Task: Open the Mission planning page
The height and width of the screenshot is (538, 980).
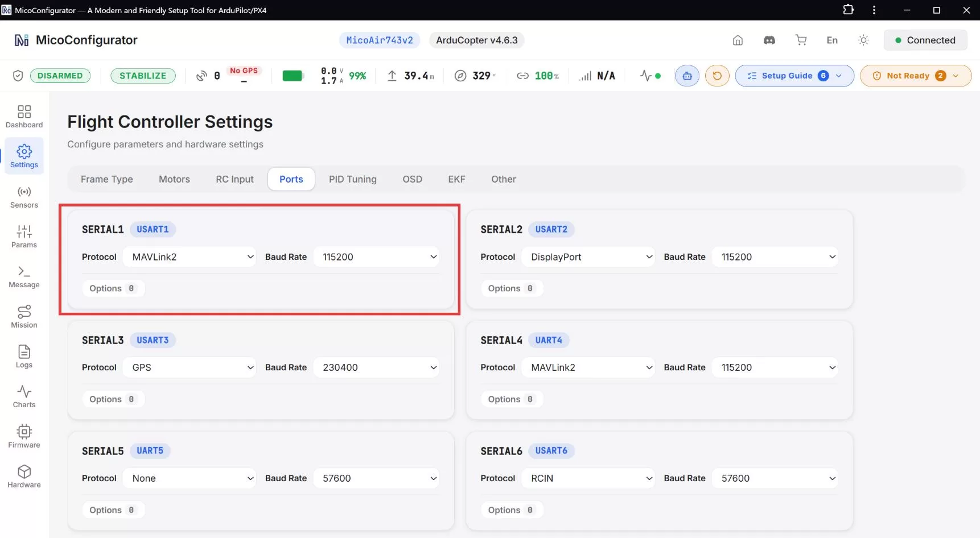Action: coord(24,317)
